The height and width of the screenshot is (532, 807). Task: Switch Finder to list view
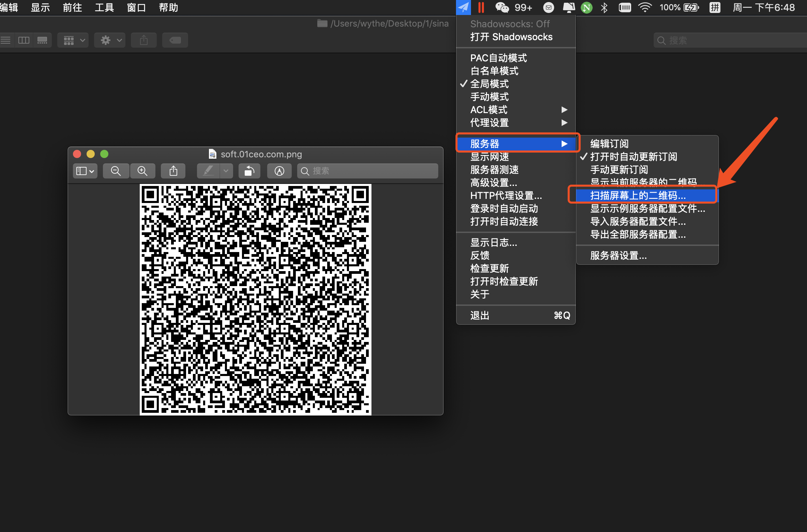6,40
